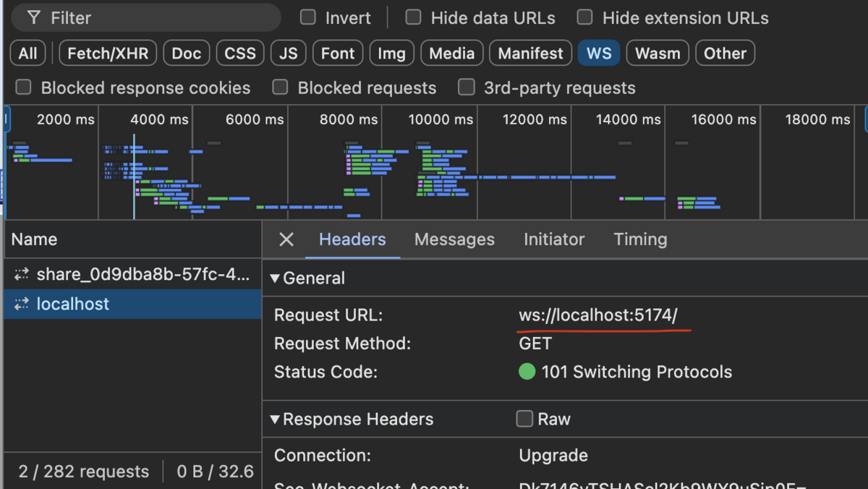868x489 pixels.
Task: Tick the 3rd-party requests checkbox
Action: tap(467, 88)
